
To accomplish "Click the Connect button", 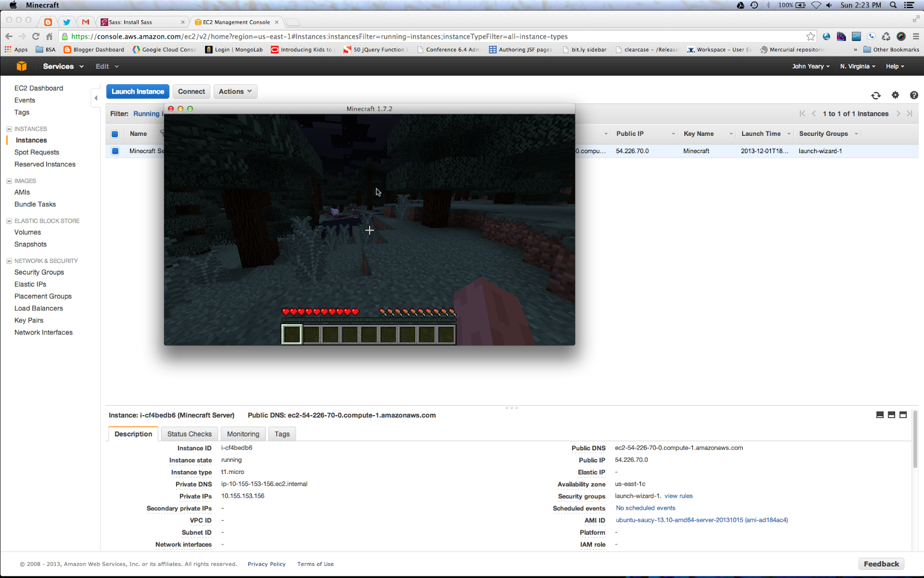I will 191,91.
